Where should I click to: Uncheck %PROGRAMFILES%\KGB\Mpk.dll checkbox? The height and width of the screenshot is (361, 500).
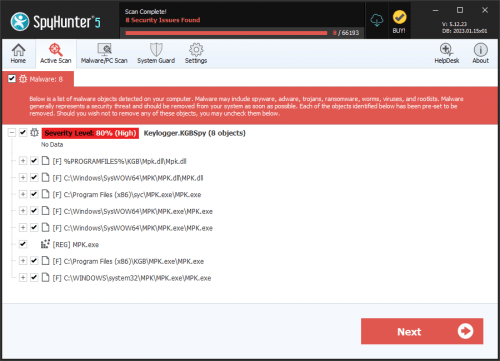(34, 161)
